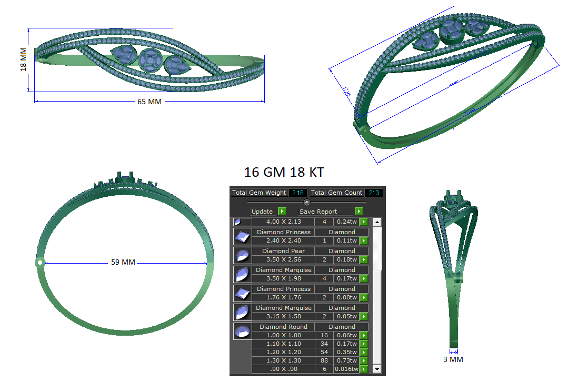Viewport: 568px width, 392px height.
Task: Click the Diamond Princess 1.76 X 1.76 icon
Action: [242, 293]
